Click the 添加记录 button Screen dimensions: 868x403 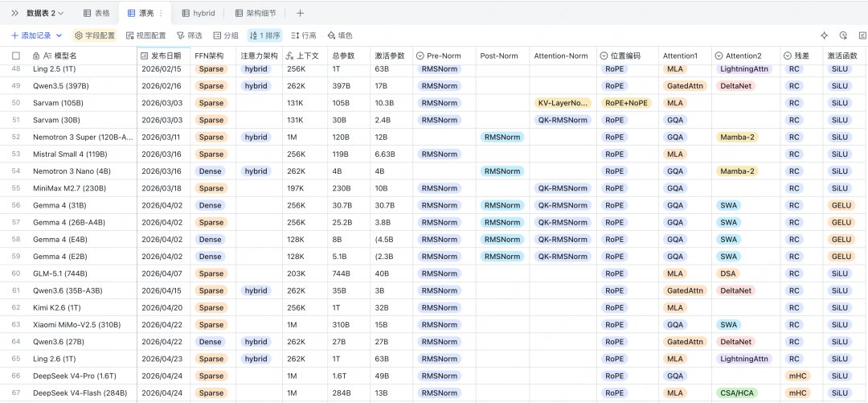[x=31, y=35]
